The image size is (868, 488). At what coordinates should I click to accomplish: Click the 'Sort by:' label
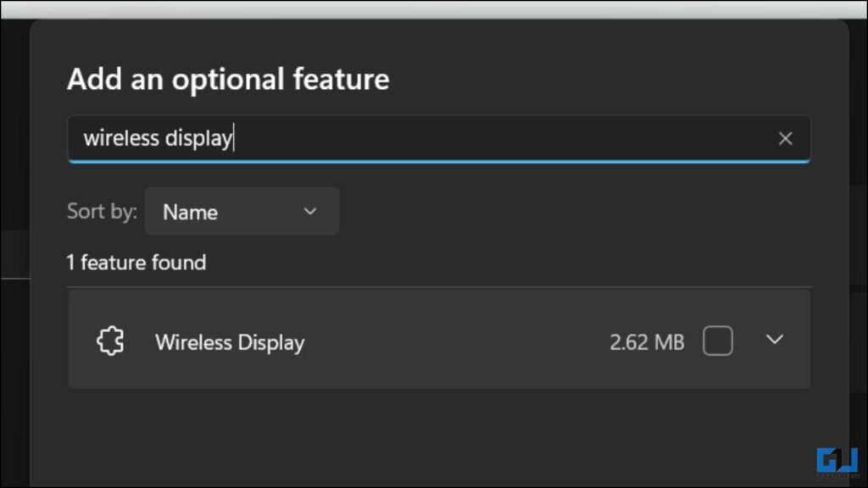pyautogui.click(x=101, y=212)
